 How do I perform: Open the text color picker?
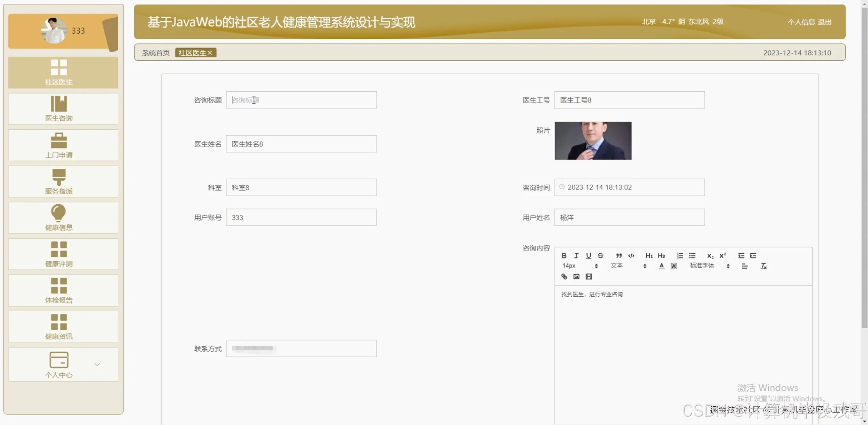[661, 266]
